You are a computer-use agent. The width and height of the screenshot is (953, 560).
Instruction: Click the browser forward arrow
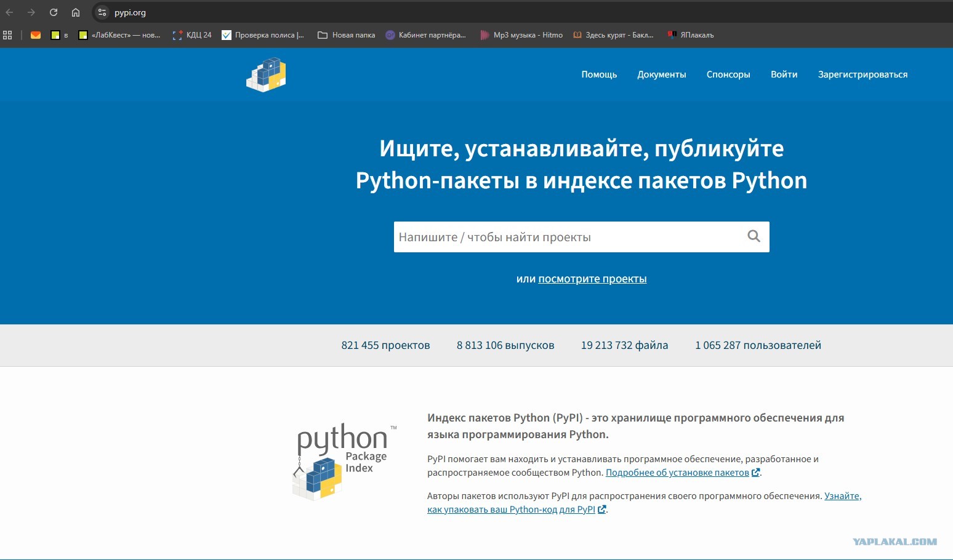coord(31,12)
